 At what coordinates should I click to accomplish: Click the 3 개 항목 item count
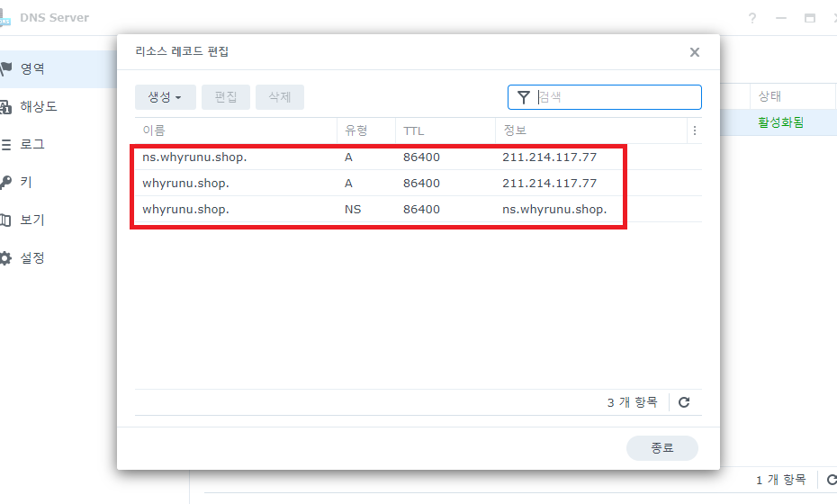click(x=633, y=402)
